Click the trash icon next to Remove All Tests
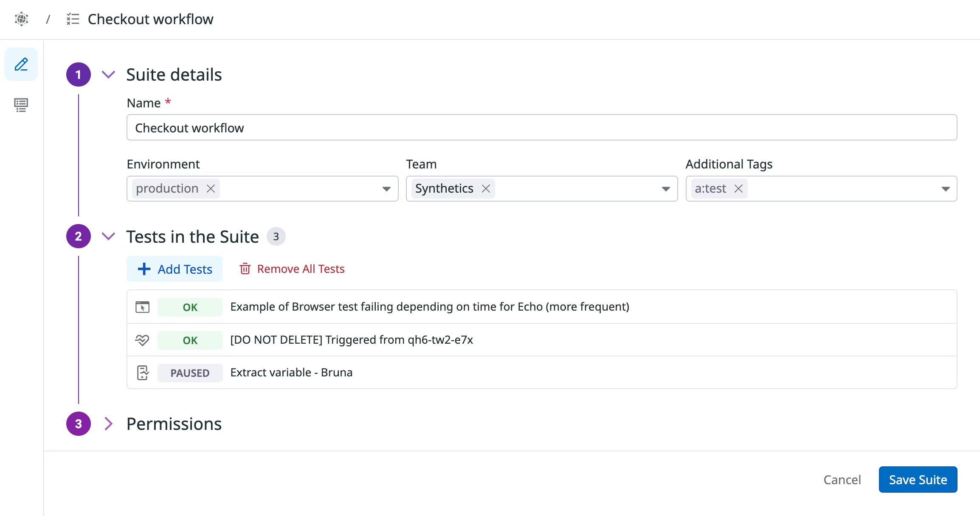 pyautogui.click(x=245, y=269)
